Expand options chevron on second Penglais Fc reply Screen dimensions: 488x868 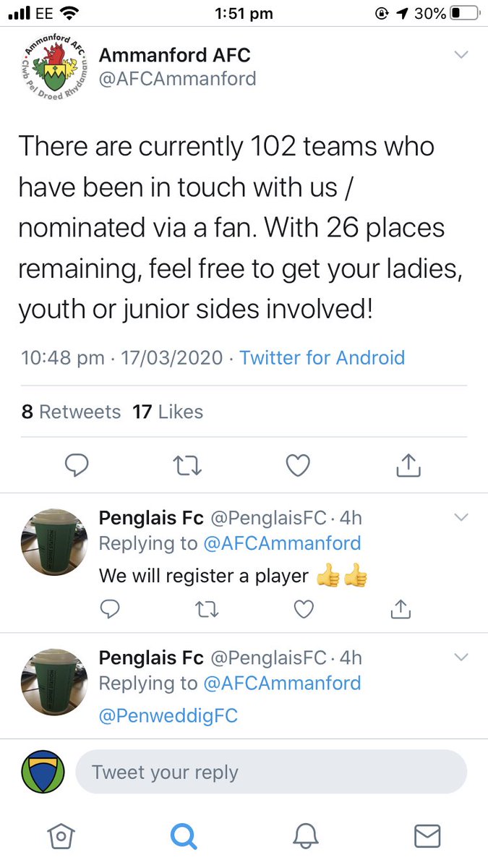pos(461,658)
